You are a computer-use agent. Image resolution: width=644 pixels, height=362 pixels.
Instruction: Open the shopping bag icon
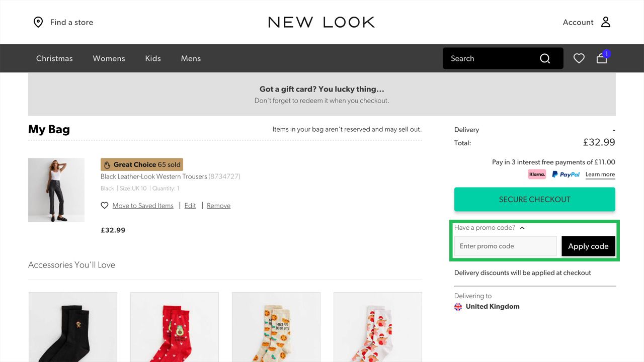click(602, 59)
